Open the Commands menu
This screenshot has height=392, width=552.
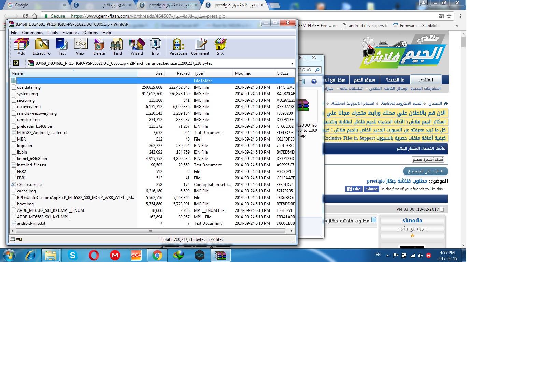[x=32, y=33]
